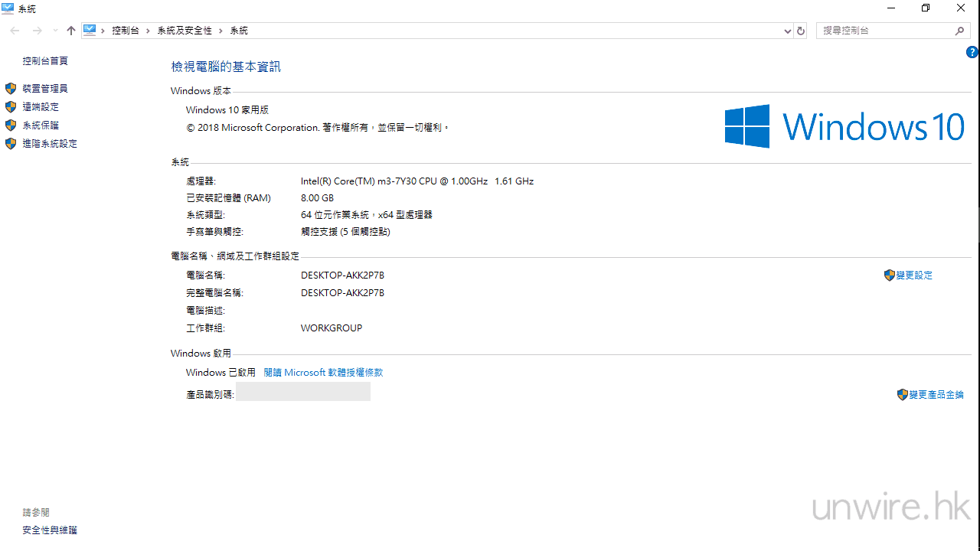The image size is (980, 551).
Task: Open 閱讀 Microsoft 軟體授權條款 link
Action: [323, 373]
